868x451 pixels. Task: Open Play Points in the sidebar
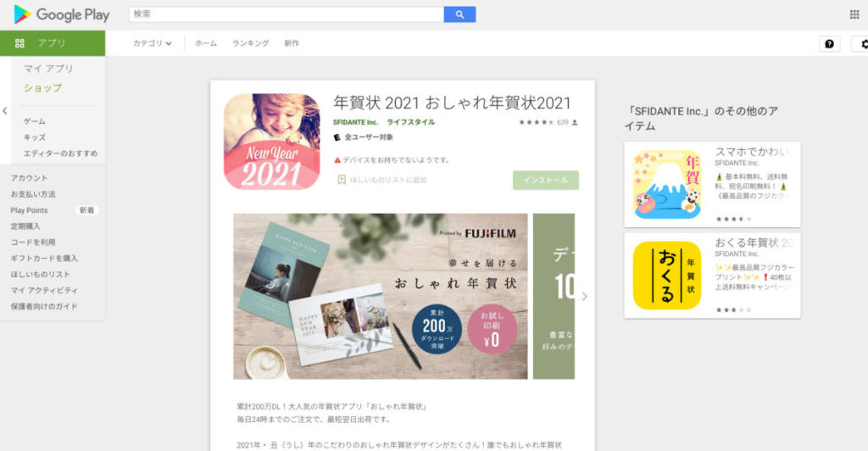coord(30,210)
